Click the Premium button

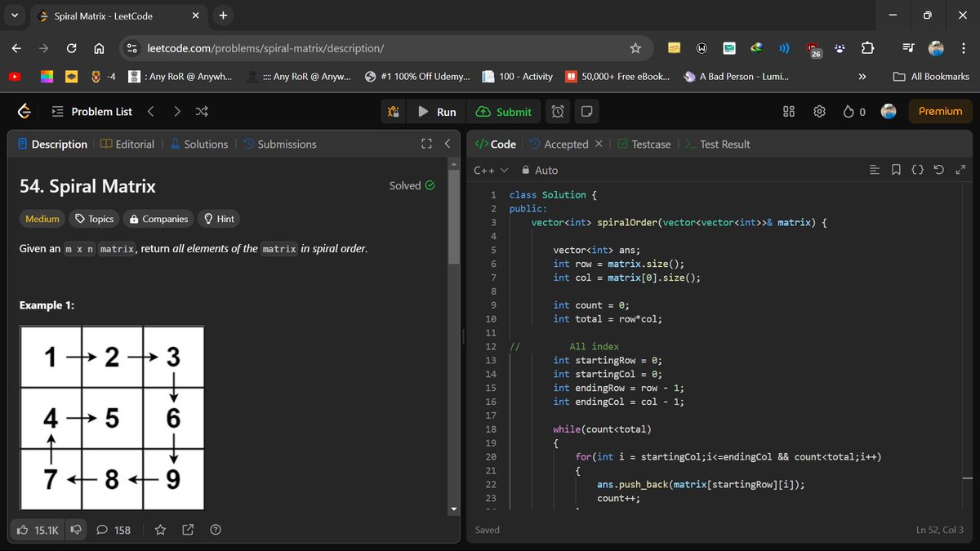[940, 111]
